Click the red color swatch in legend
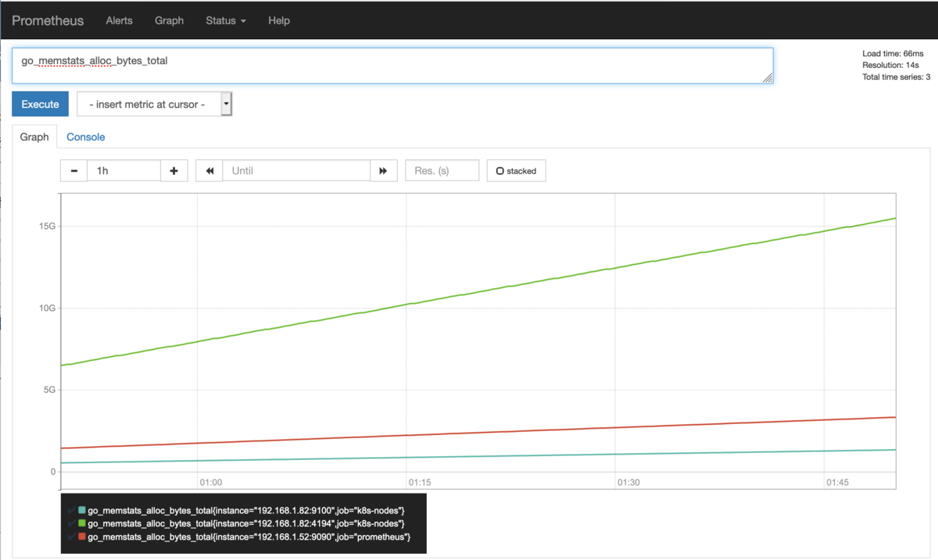The height and width of the screenshot is (560, 938). 82,537
